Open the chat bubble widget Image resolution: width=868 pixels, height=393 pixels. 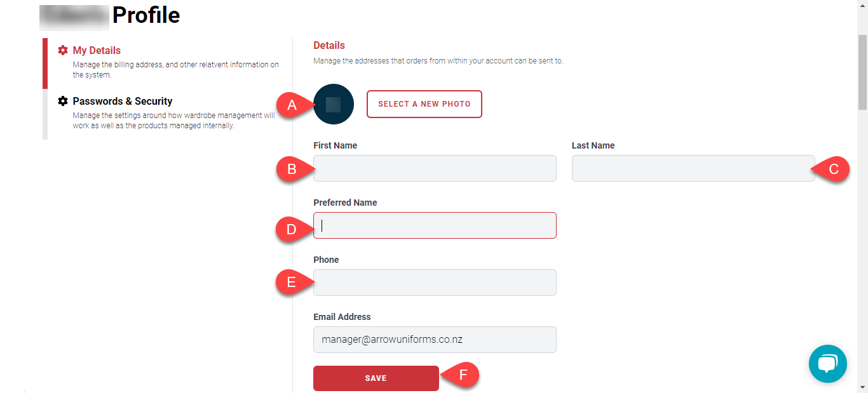pyautogui.click(x=827, y=364)
